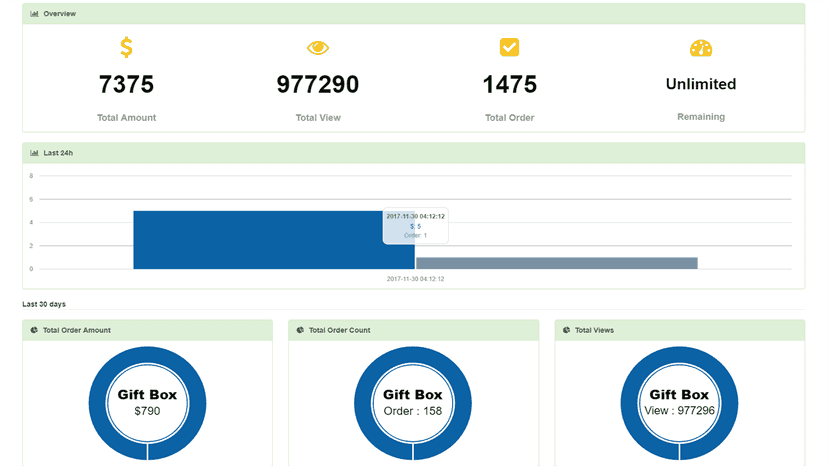The width and height of the screenshot is (828, 466).
Task: Select the gray bar in Last 24h chart
Action: tap(557, 263)
